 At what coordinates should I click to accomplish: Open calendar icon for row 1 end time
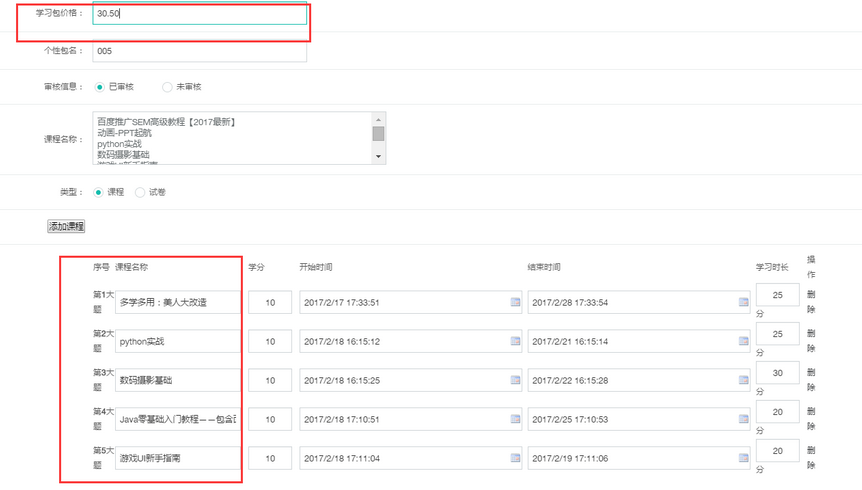click(743, 302)
